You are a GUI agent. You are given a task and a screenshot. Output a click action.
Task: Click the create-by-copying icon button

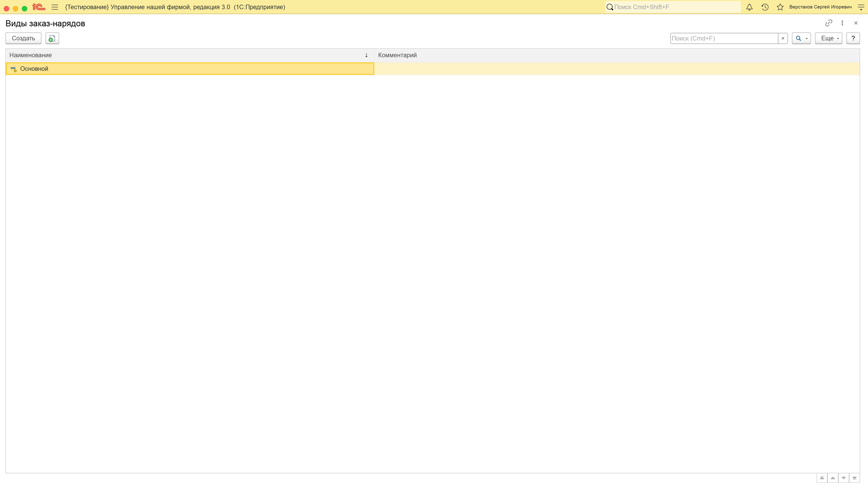[x=52, y=38]
